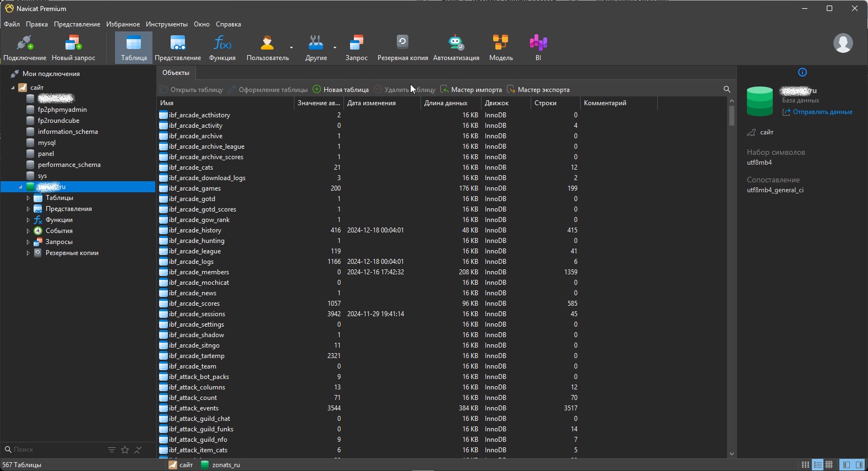Switch to icon grid view mode
868x471 pixels.
tap(805, 465)
